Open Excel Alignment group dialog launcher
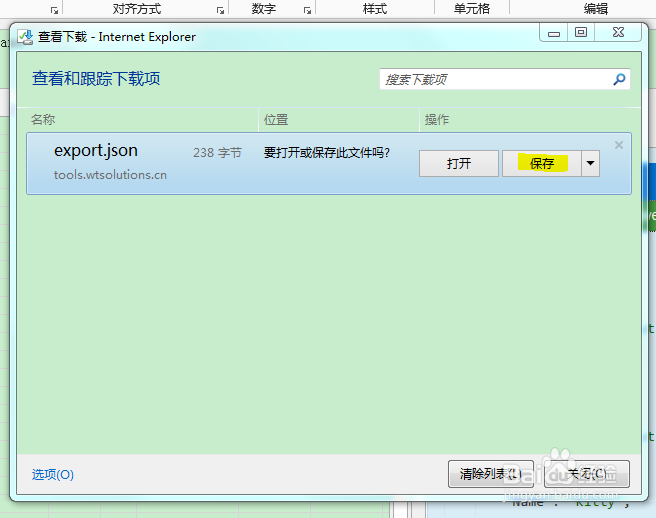The image size is (656, 518). [220, 10]
